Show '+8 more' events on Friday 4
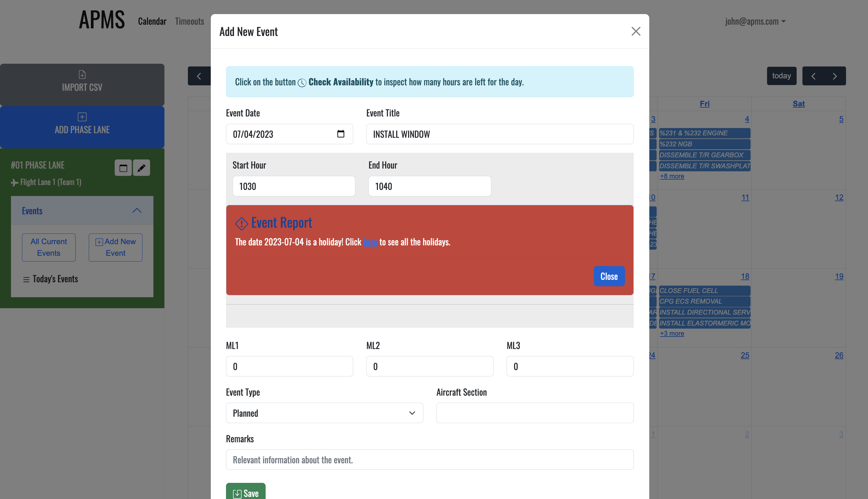The width and height of the screenshot is (868, 499). [672, 176]
